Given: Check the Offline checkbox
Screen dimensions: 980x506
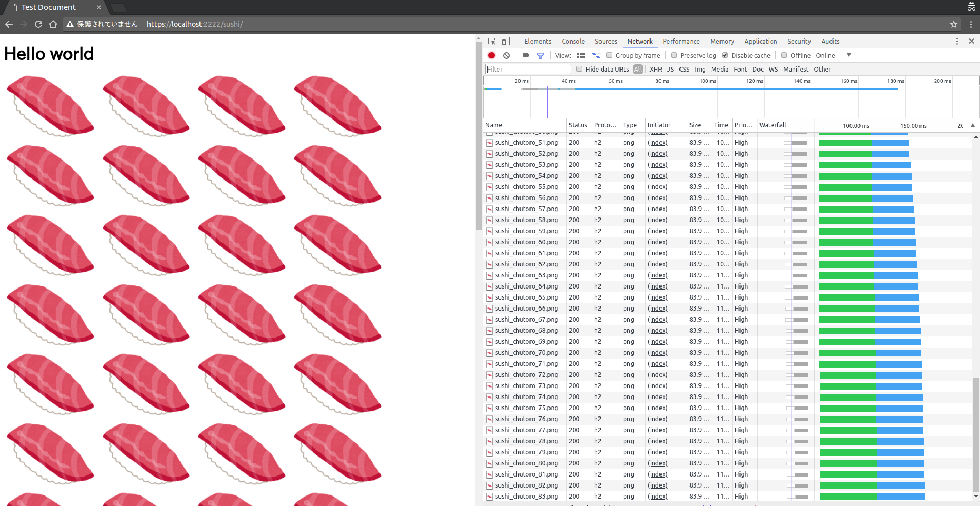Looking at the screenshot, I should 784,55.
